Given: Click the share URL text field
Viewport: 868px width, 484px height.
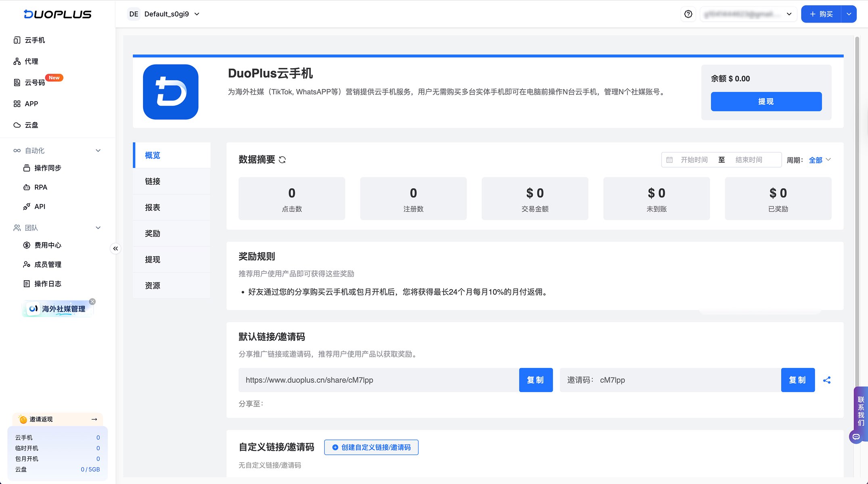Looking at the screenshot, I should click(379, 380).
